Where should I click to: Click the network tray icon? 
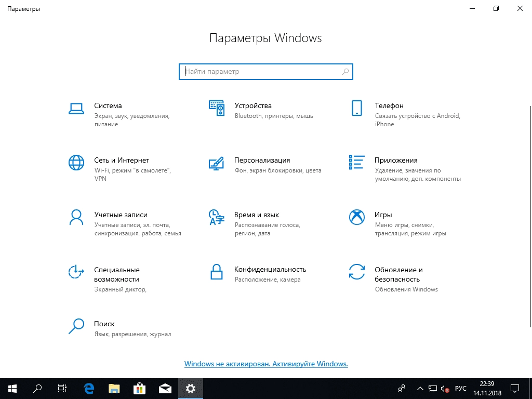[433, 389]
